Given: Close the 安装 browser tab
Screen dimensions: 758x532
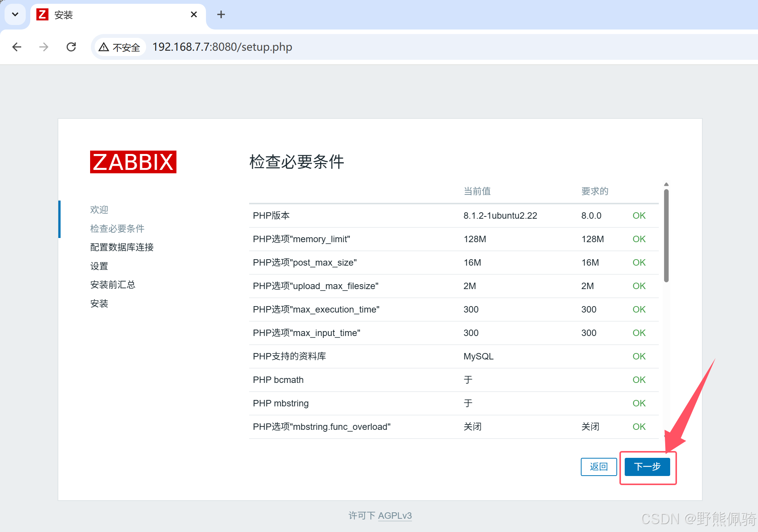Looking at the screenshot, I should (194, 15).
